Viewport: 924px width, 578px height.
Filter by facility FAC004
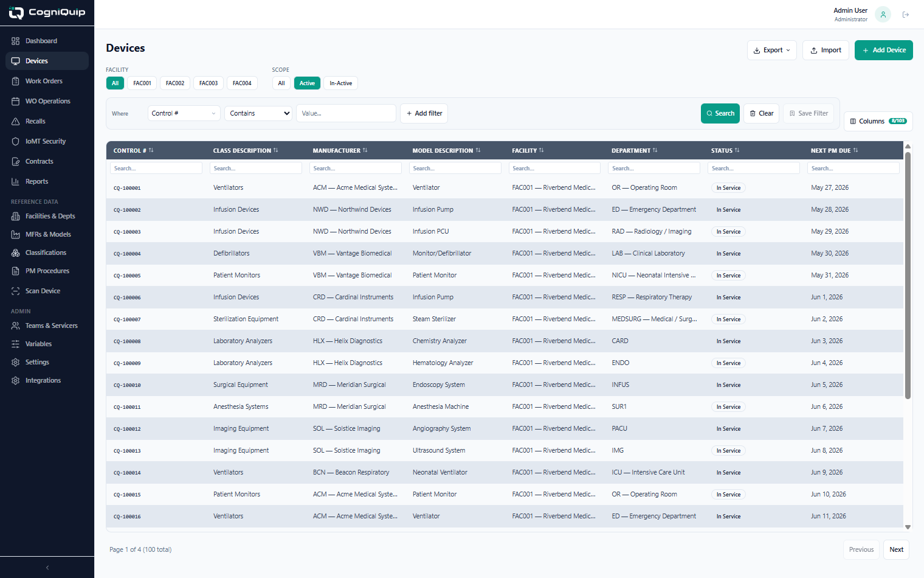242,83
